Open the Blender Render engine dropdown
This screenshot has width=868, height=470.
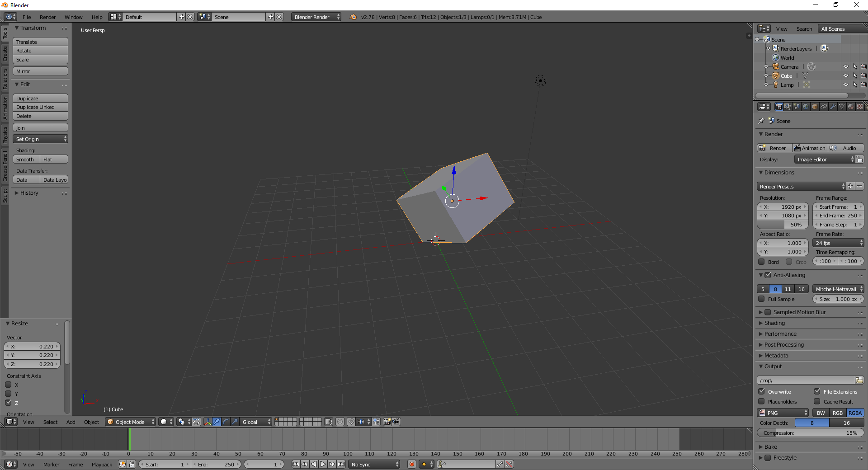[316, 17]
